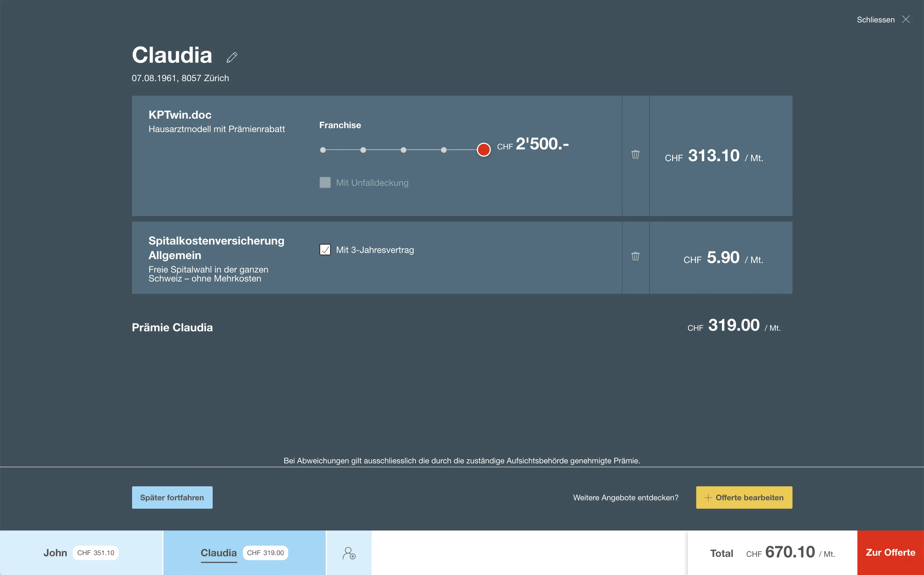Delete the KPTwin.doc insurance via trash icon

635,154
